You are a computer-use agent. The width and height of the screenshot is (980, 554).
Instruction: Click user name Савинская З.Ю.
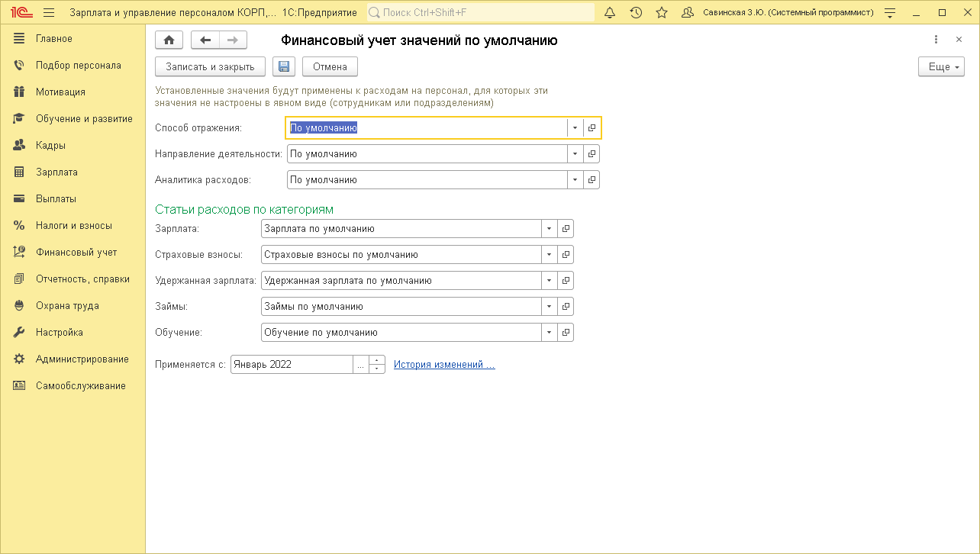coord(788,13)
